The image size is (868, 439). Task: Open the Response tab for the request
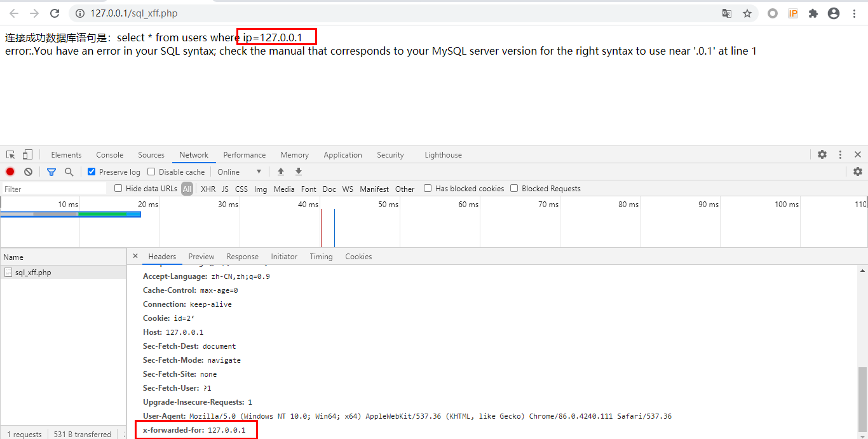tap(242, 257)
